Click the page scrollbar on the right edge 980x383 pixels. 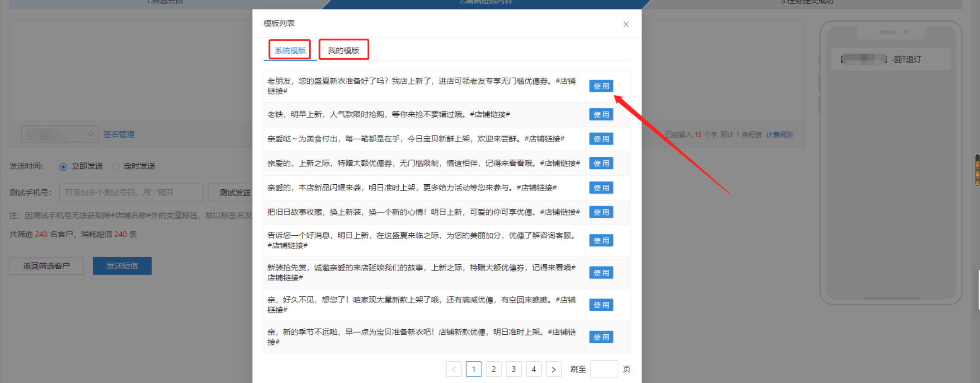[977, 170]
